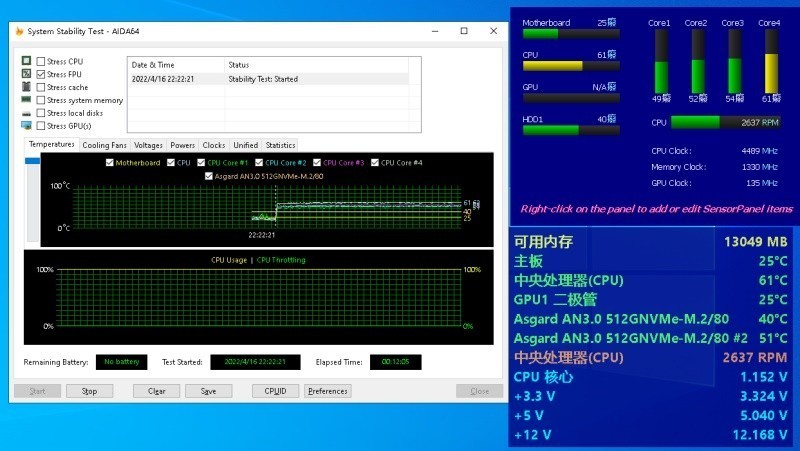
Task: Click the cache icon beside Stress cache
Action: (26, 87)
